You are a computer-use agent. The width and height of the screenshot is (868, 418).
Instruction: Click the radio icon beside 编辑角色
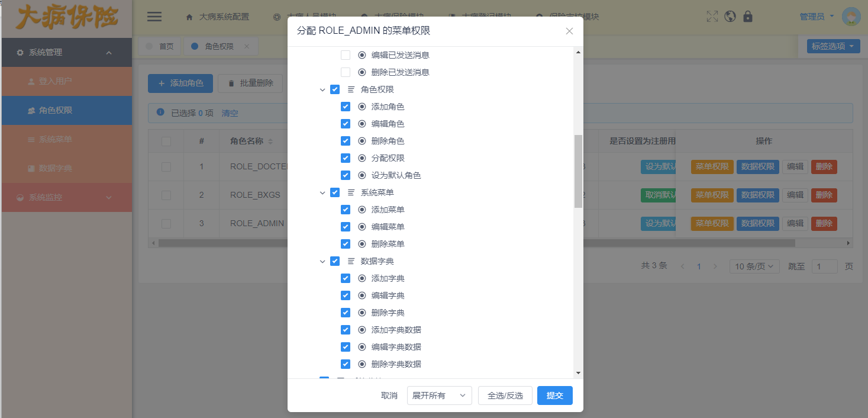(x=362, y=124)
